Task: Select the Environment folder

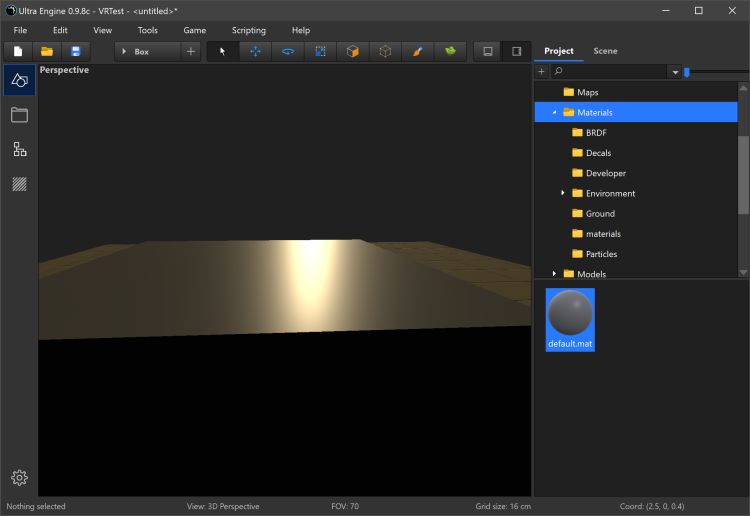Action: (x=604, y=193)
